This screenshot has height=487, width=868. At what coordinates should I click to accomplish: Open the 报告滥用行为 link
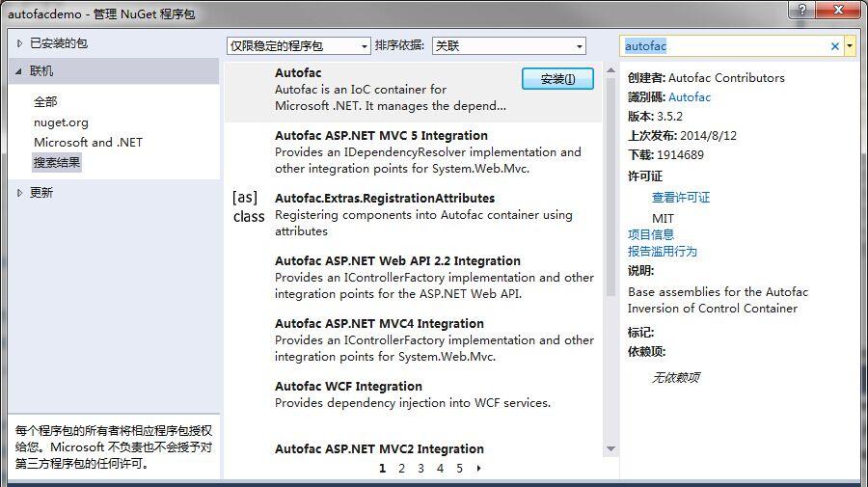[x=662, y=252]
